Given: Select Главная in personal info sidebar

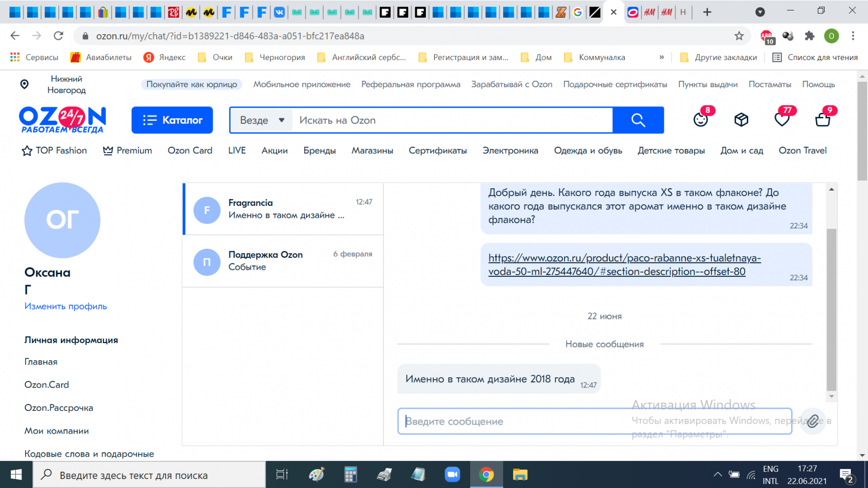Looking at the screenshot, I should click(41, 362).
